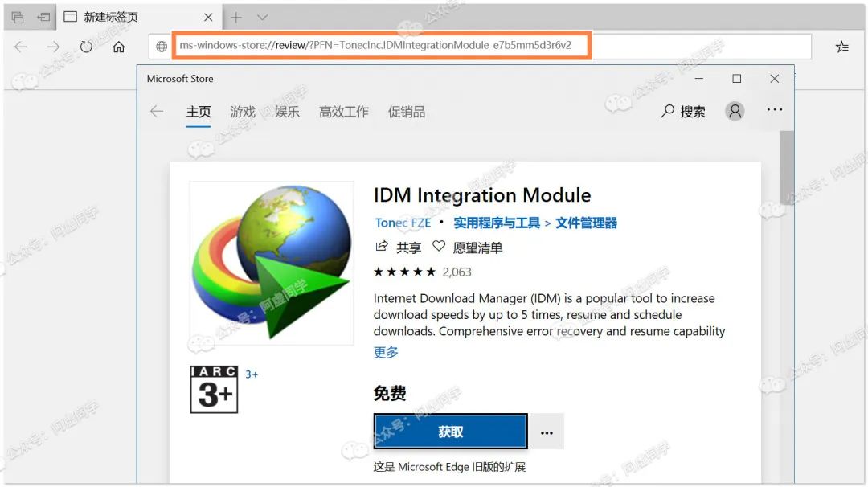This screenshot has width=868, height=487.
Task: Add app to 愿望清单 wishlist
Action: [x=467, y=248]
